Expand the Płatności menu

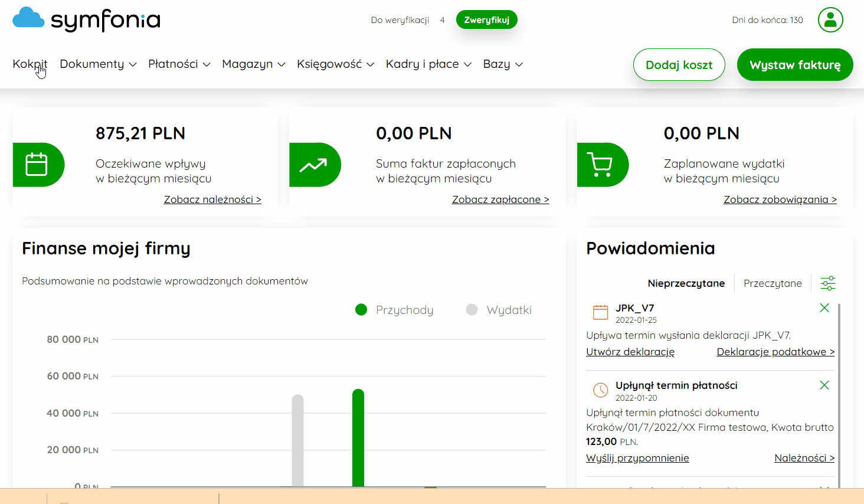[x=179, y=64]
